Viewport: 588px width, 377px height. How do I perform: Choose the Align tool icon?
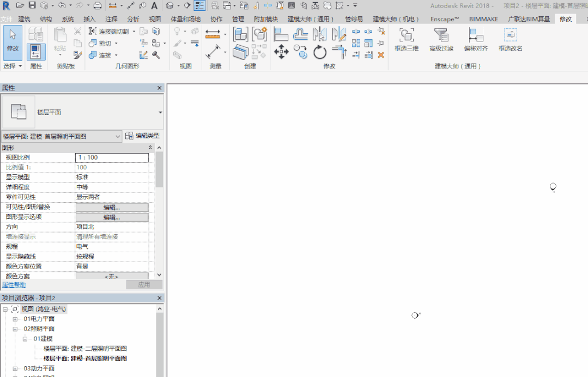click(281, 34)
